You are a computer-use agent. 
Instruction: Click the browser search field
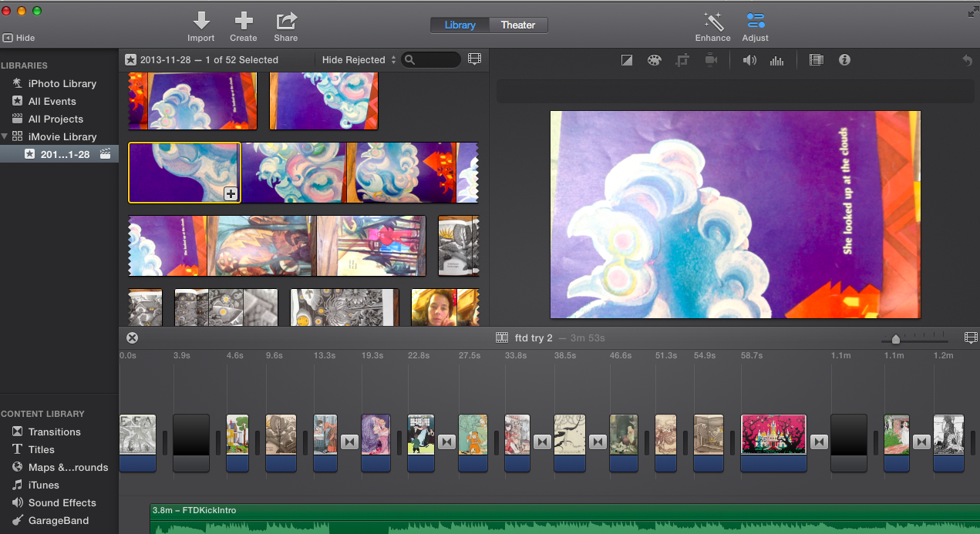(x=431, y=59)
